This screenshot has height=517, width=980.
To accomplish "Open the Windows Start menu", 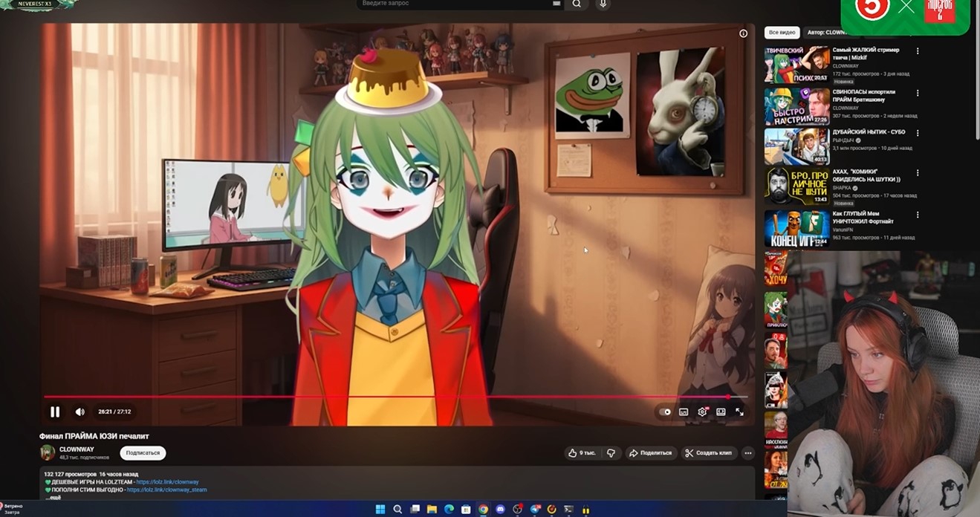I will [380, 510].
